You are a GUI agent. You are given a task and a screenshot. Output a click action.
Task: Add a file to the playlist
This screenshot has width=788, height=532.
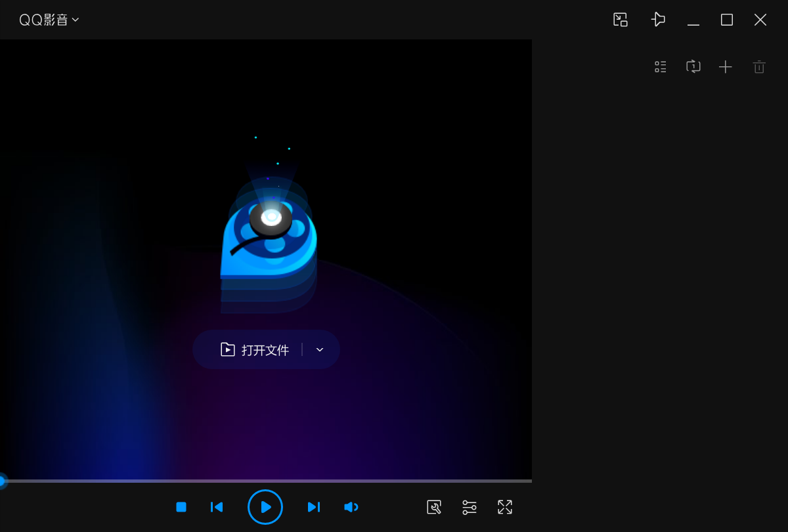click(x=725, y=66)
